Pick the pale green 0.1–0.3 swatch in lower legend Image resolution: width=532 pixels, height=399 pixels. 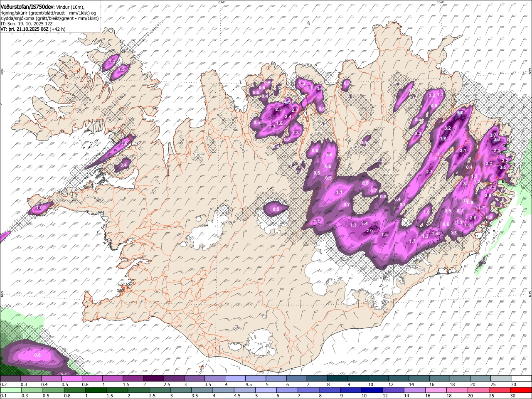[x=11, y=390]
